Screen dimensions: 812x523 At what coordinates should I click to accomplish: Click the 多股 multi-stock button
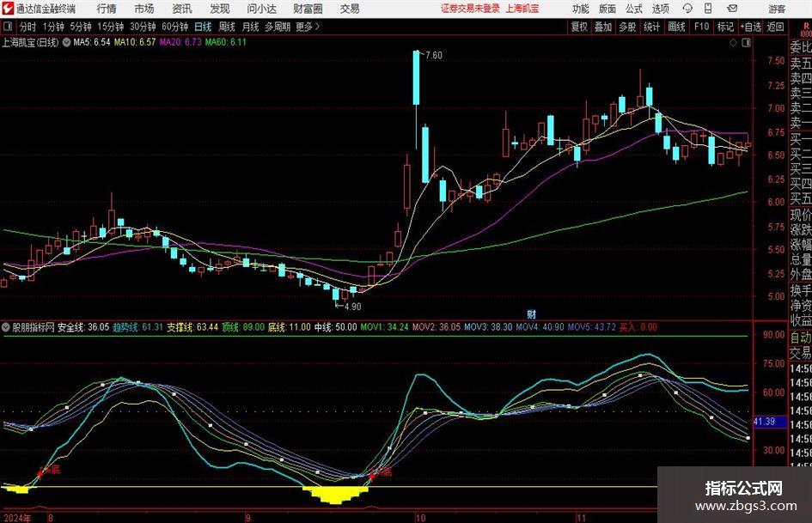click(x=627, y=27)
